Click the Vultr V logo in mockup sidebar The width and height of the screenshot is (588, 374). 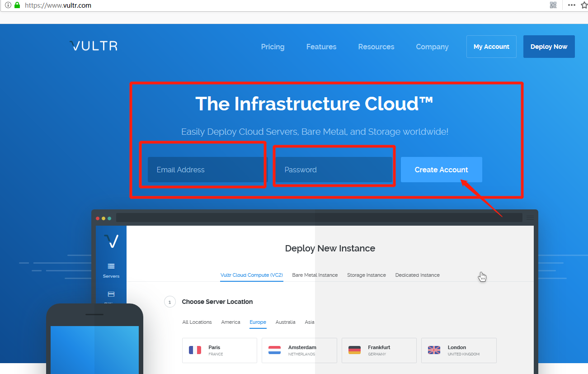(111, 241)
